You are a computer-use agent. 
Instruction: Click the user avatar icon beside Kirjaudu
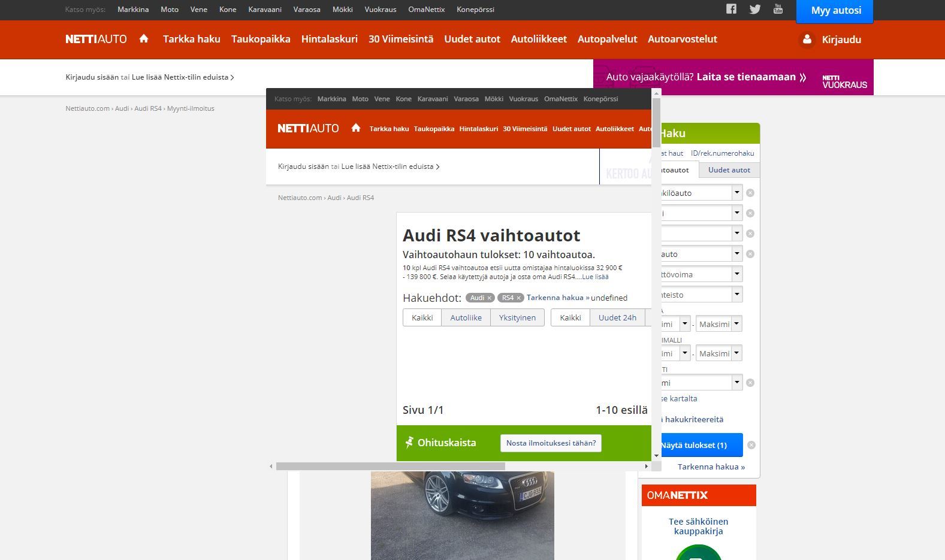click(807, 40)
